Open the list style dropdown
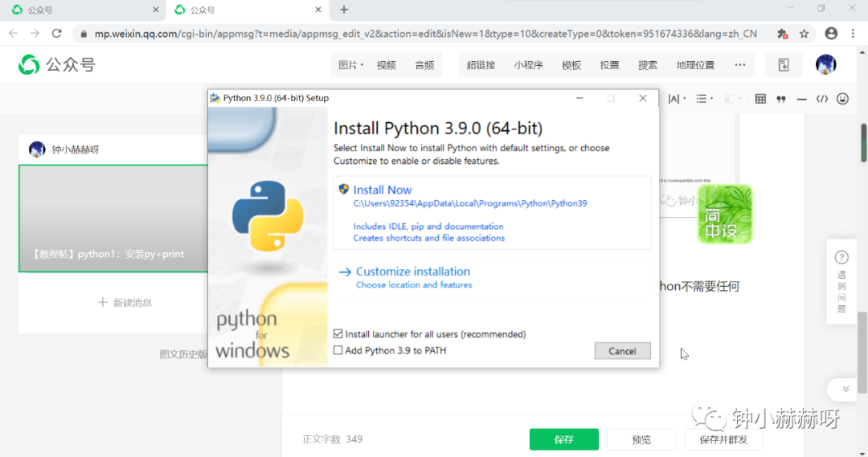Image resolution: width=868 pixels, height=457 pixels. tap(704, 99)
